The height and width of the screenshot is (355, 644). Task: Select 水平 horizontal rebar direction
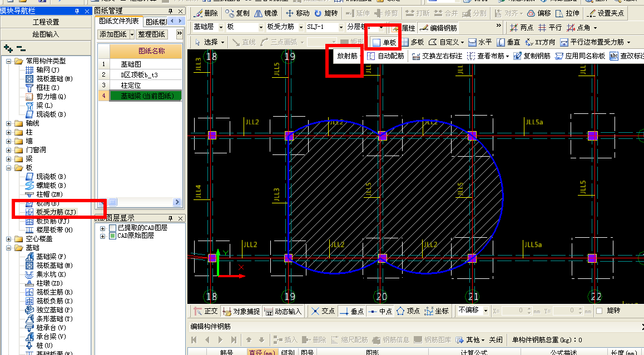[x=480, y=42]
